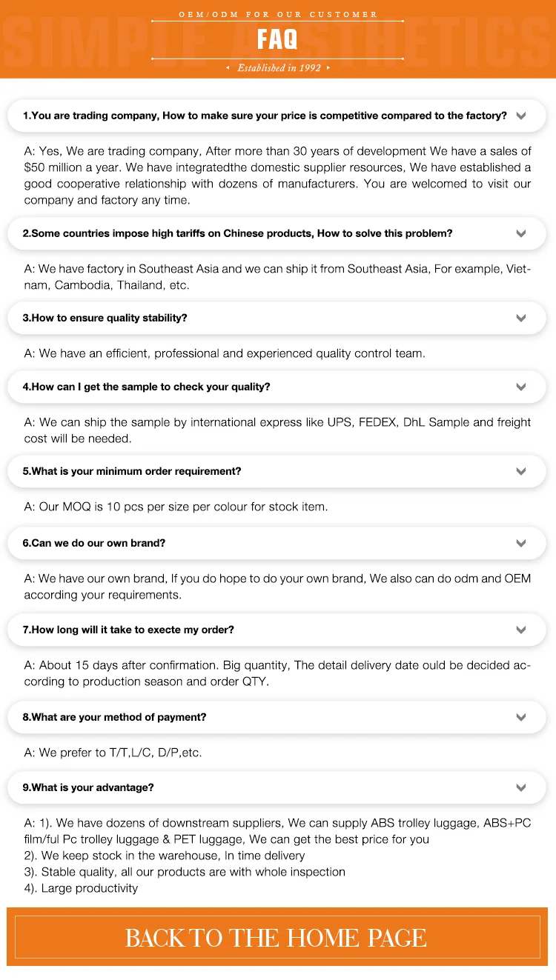Screen dimensions: 556x980
Task: Click chevron next to minimum order requirement
Action: click(x=521, y=471)
